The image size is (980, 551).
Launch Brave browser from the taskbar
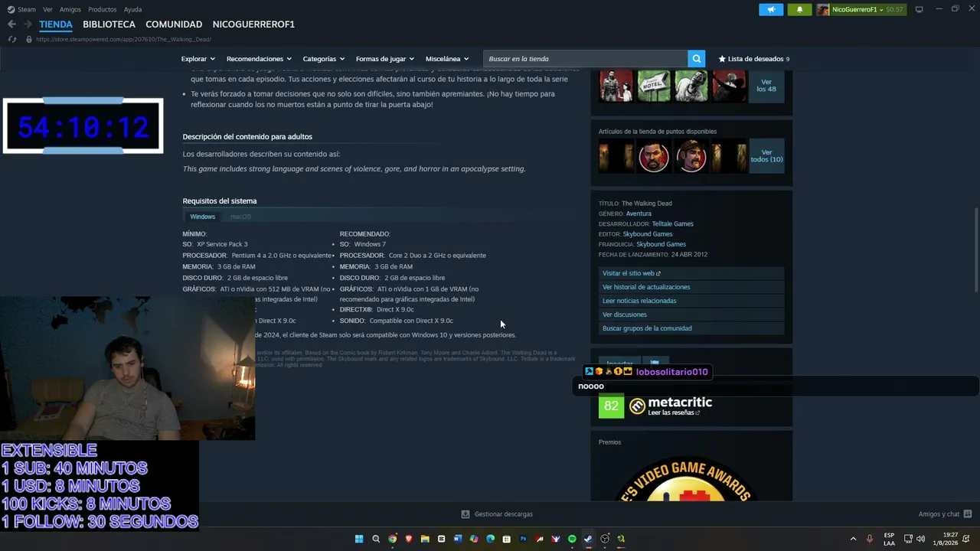pos(409,539)
